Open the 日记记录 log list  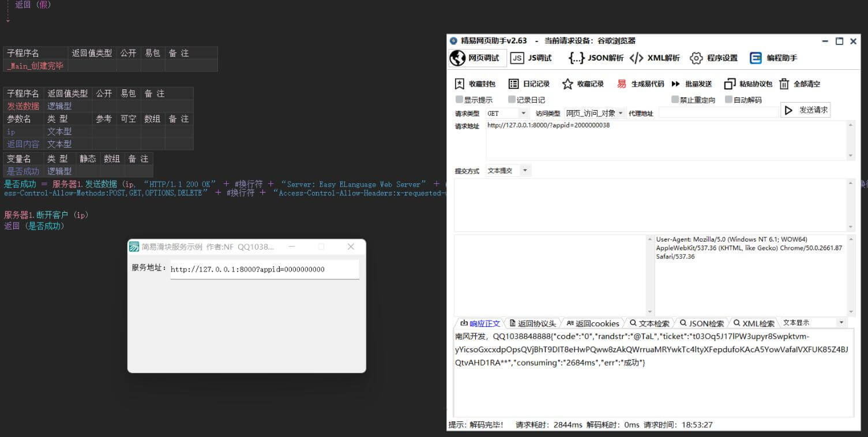529,84
